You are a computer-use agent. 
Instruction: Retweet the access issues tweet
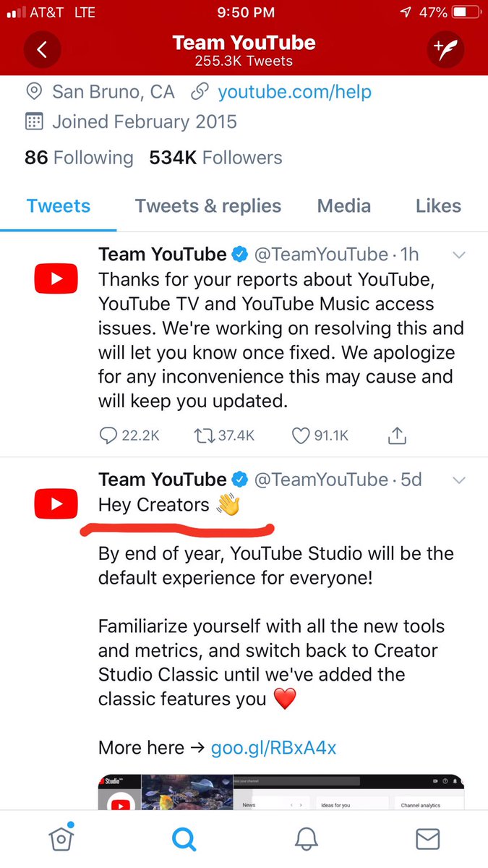[224, 435]
